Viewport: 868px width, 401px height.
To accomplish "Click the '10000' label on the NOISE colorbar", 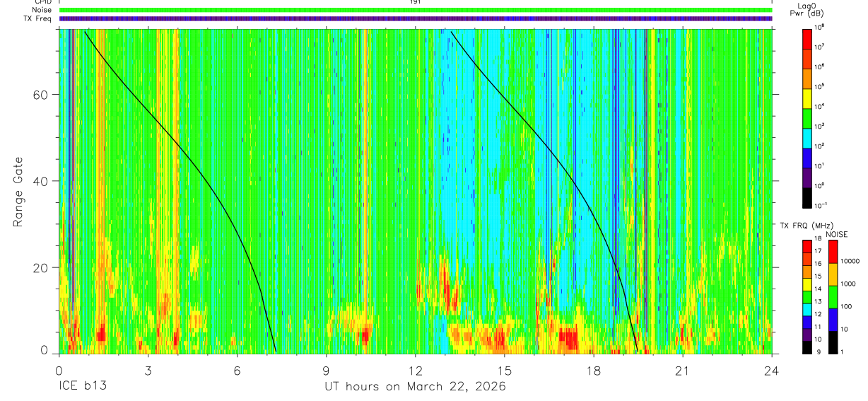I will (850, 261).
